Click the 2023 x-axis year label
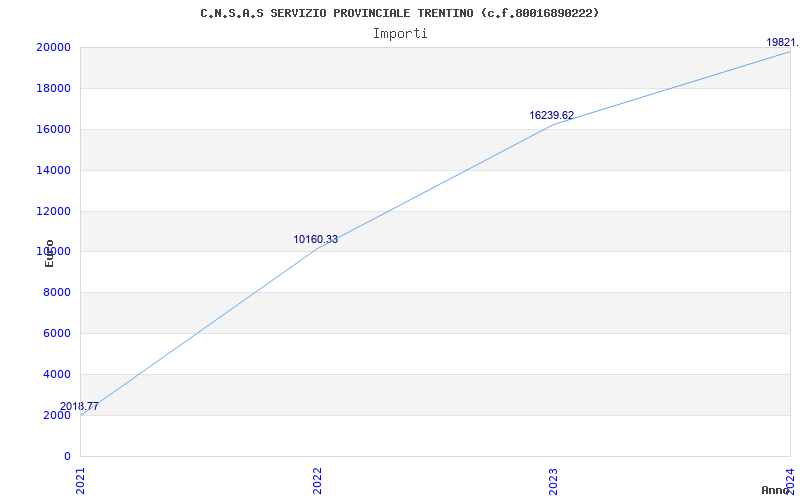The width and height of the screenshot is (800, 500). click(554, 481)
